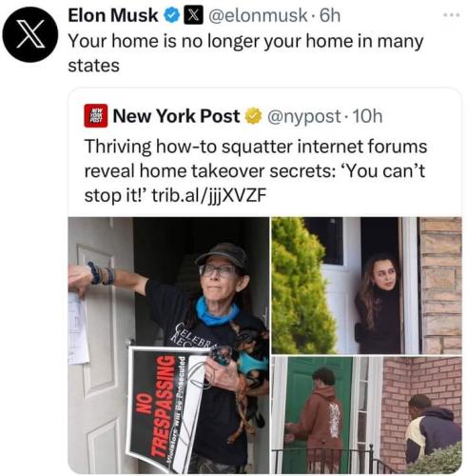The image size is (467, 476).
Task: Click the 10h quoted post timestamp
Action: pyautogui.click(x=367, y=116)
